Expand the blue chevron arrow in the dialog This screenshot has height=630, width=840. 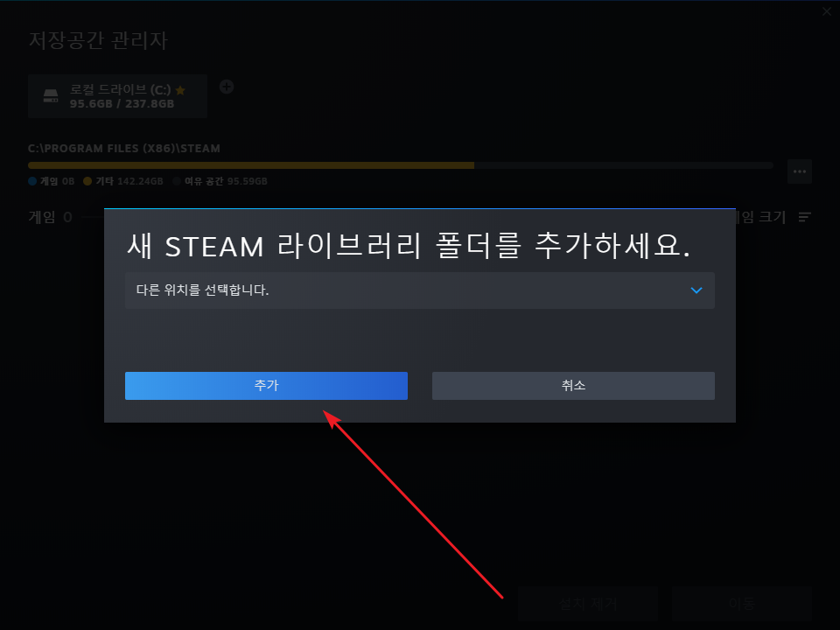coord(696,290)
